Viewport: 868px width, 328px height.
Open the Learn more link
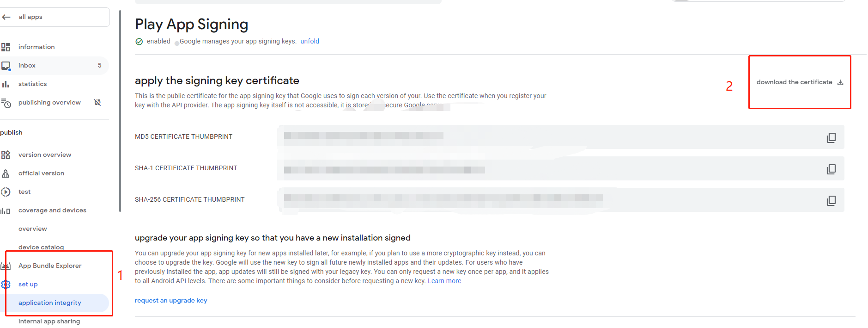tap(444, 280)
